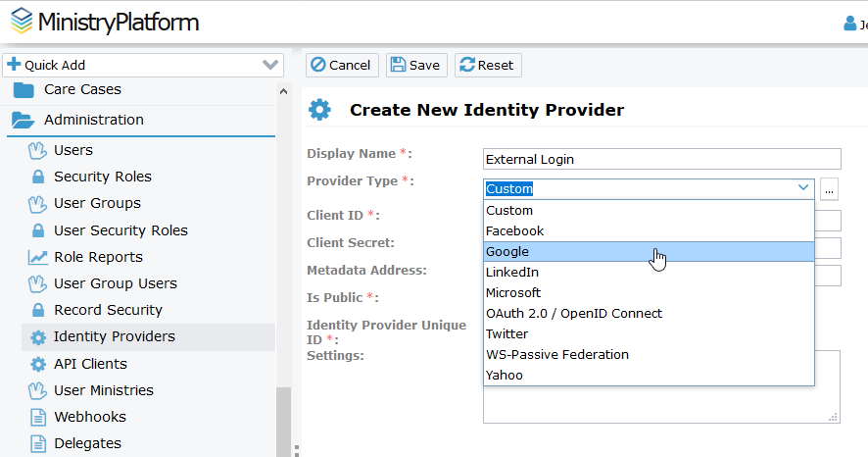
Task: Click the Care Cases folder icon
Action: 24,90
